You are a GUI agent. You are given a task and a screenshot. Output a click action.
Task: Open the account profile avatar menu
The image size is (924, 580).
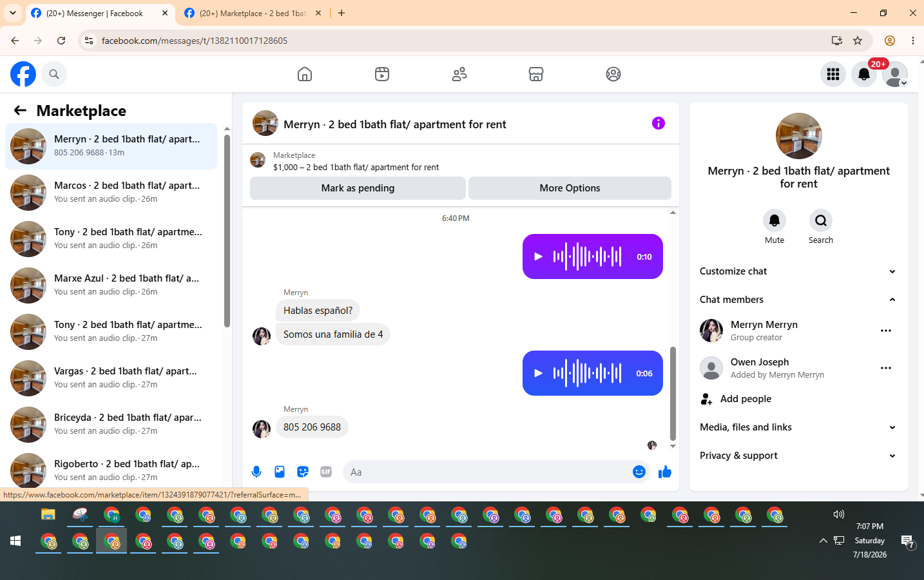pos(895,74)
